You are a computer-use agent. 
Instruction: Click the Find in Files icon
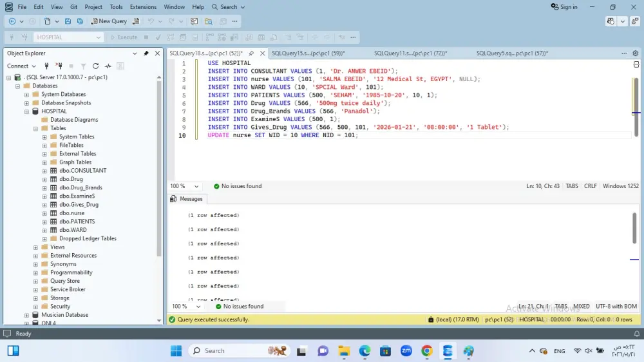coord(209,21)
